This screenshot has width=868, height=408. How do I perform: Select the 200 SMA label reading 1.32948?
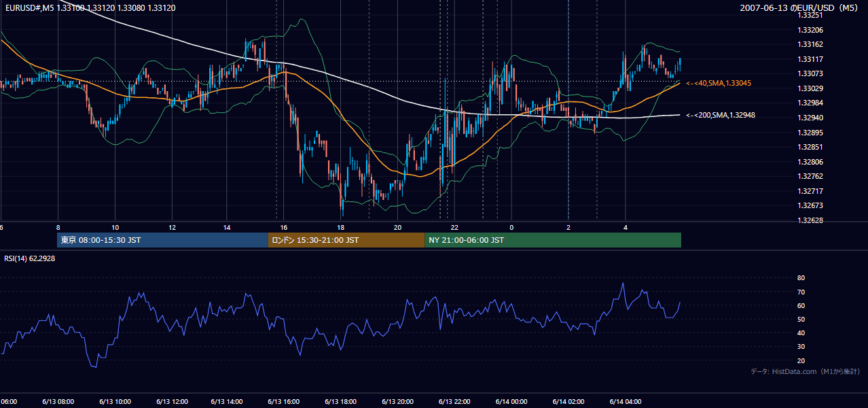pos(721,116)
